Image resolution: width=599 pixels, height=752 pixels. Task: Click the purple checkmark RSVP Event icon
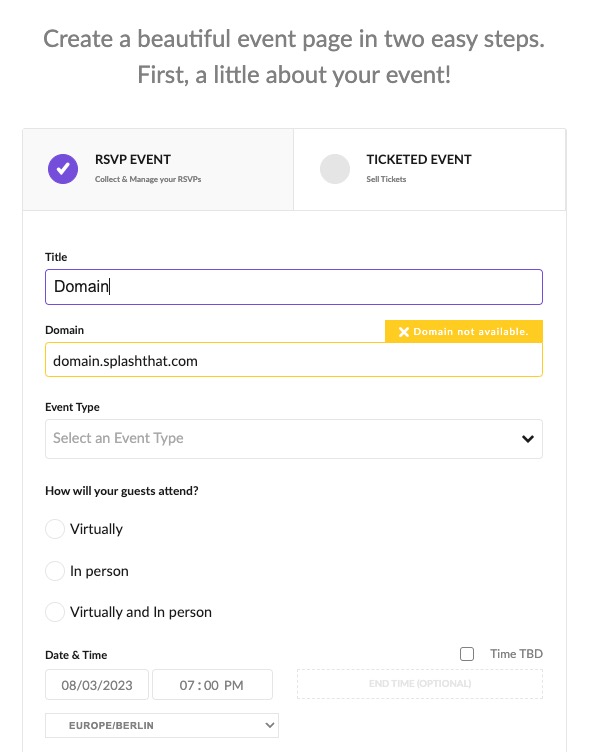click(63, 169)
